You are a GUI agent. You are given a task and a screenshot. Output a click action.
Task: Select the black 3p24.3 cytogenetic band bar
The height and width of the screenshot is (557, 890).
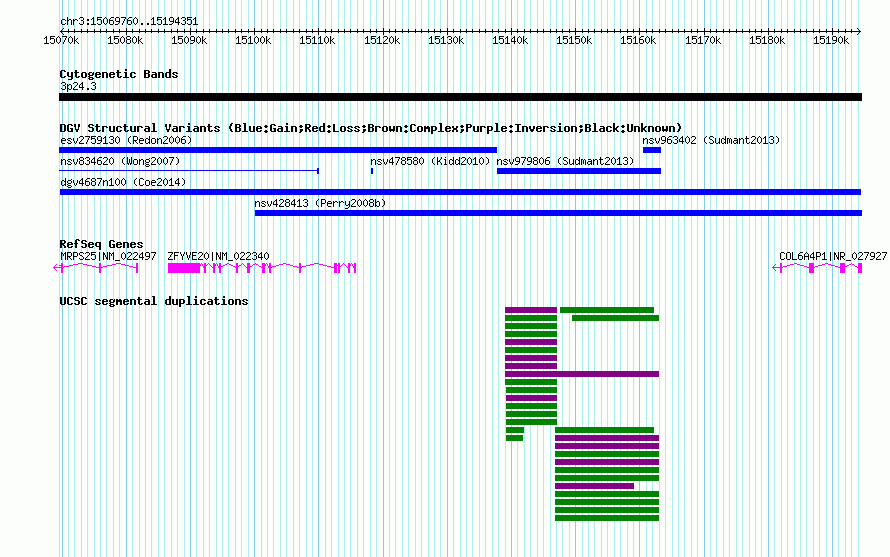[x=460, y=97]
